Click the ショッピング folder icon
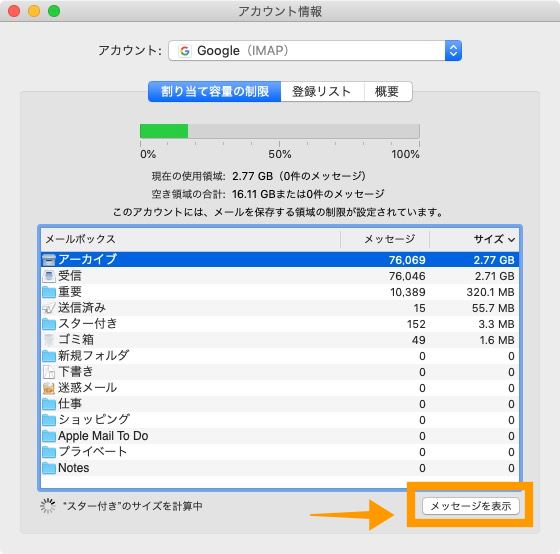Screen dimensions: 560x554 (x=49, y=420)
